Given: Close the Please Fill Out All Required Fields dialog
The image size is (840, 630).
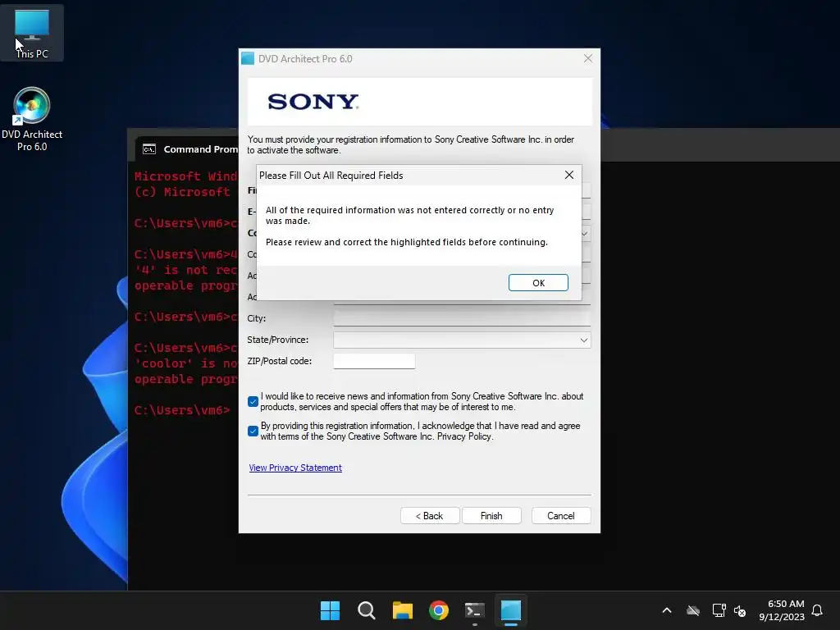Looking at the screenshot, I should tap(569, 176).
